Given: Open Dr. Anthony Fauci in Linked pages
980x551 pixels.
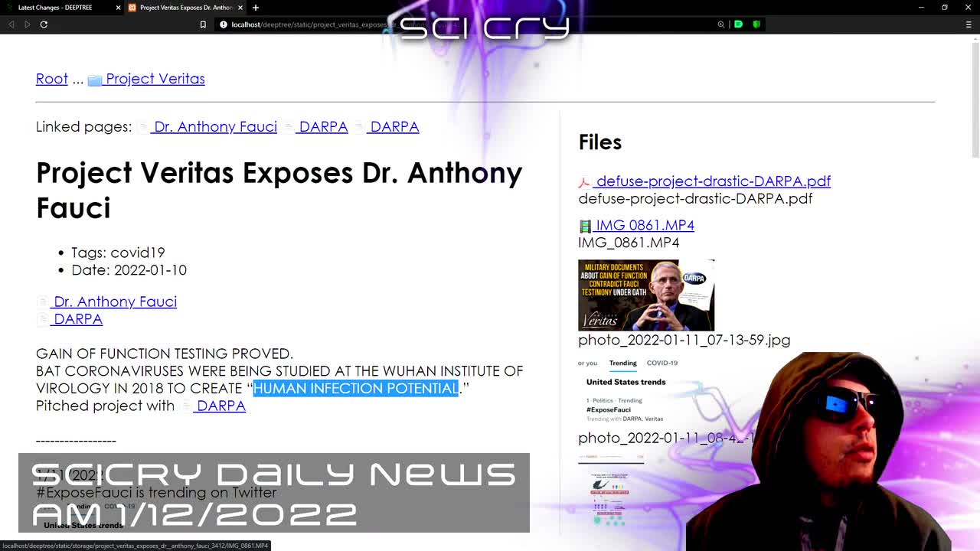Looking at the screenshot, I should click(x=215, y=126).
